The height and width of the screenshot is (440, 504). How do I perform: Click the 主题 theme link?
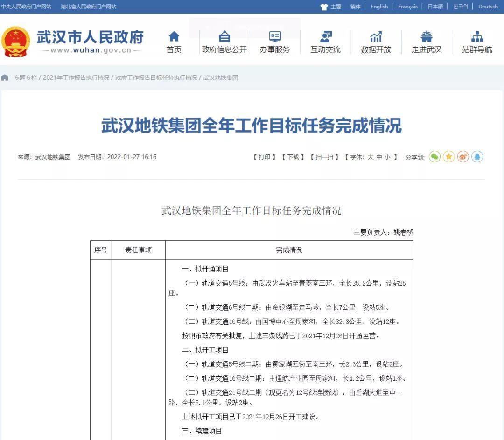coord(336,7)
